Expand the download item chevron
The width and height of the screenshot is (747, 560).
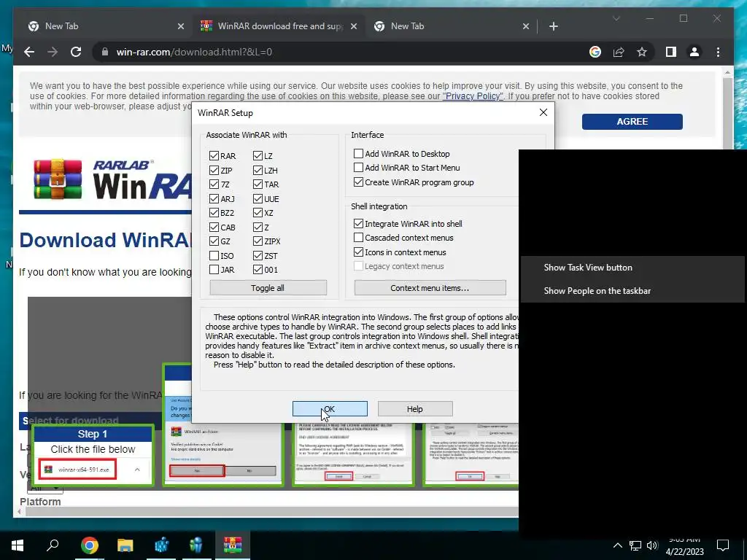137,470
